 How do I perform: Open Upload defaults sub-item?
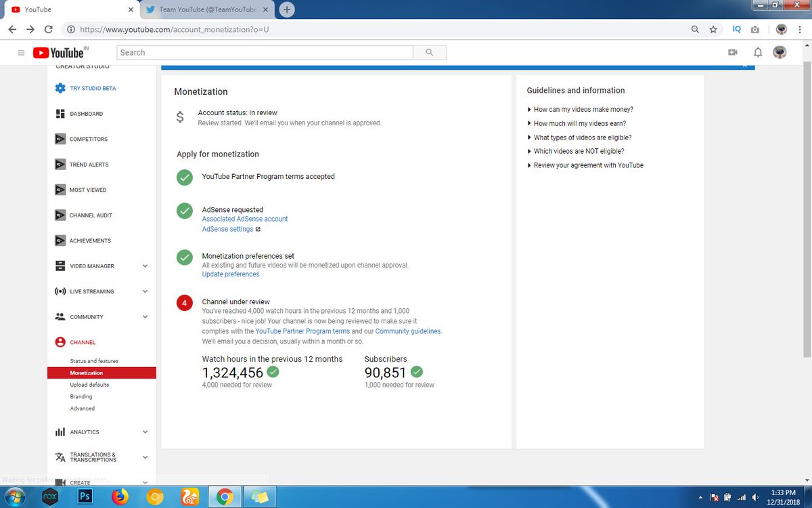point(89,385)
